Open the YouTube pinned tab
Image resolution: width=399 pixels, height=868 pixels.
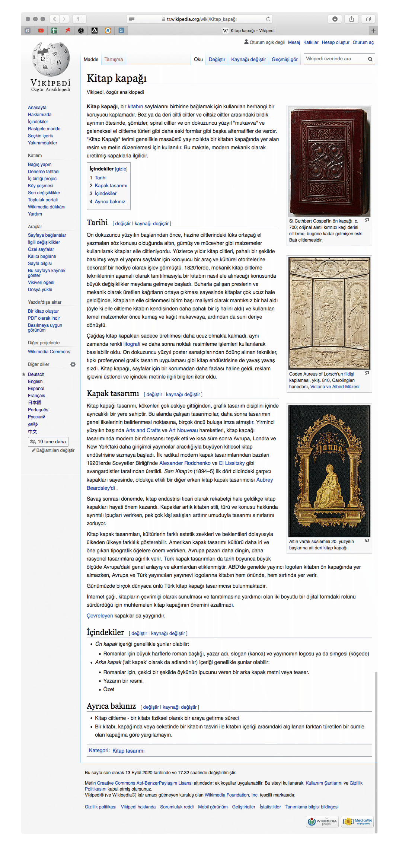(x=41, y=31)
